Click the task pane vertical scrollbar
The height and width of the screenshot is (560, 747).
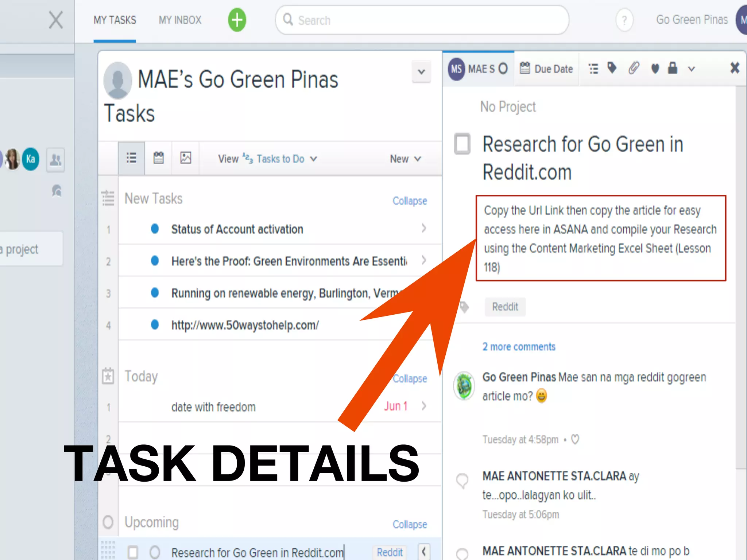point(740,277)
